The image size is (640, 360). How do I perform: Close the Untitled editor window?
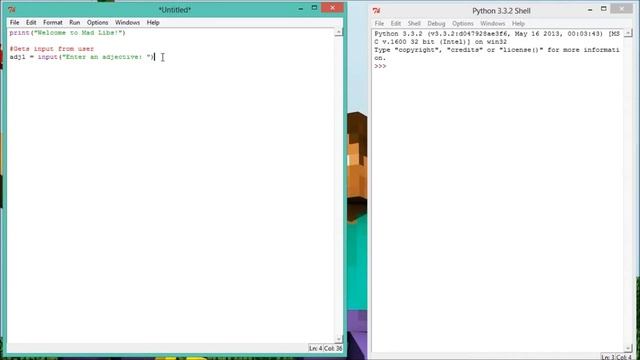pos(332,8)
